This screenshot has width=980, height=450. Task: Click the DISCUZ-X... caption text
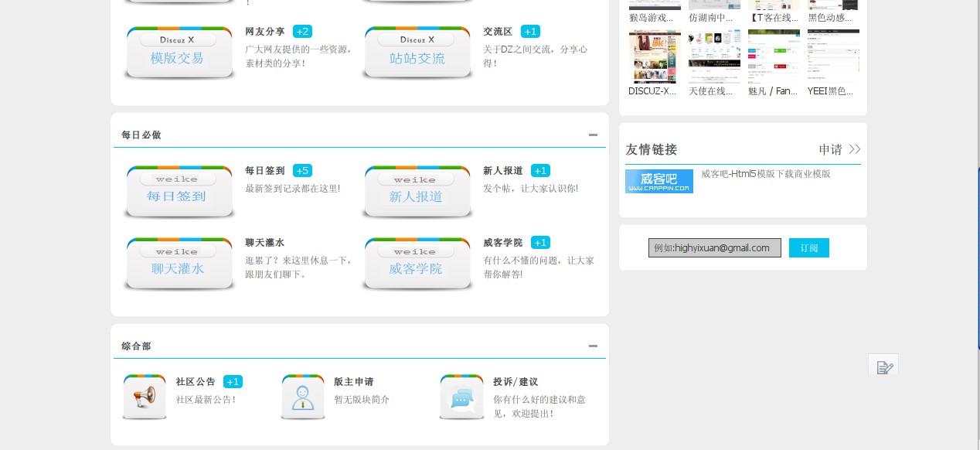652,91
